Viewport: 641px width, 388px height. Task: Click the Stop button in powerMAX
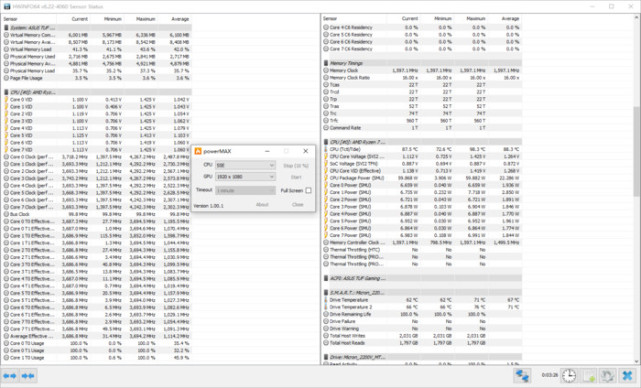(x=296, y=166)
